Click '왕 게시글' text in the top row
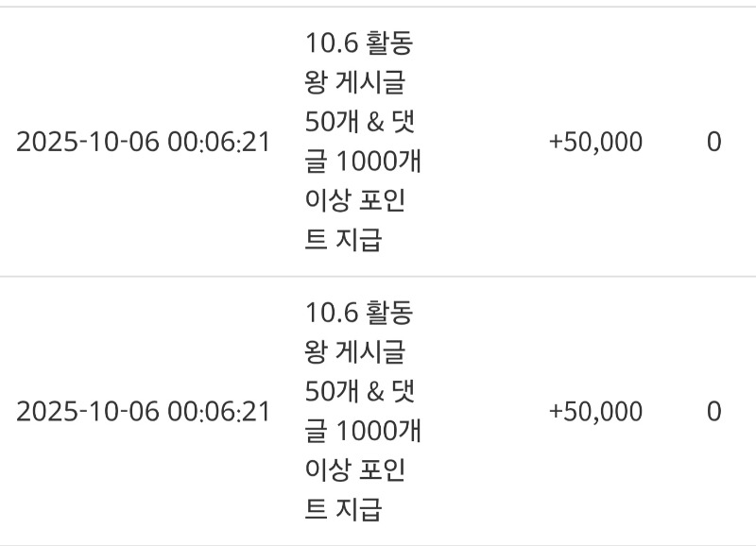Image resolution: width=756 pixels, height=546 pixels. click(355, 83)
